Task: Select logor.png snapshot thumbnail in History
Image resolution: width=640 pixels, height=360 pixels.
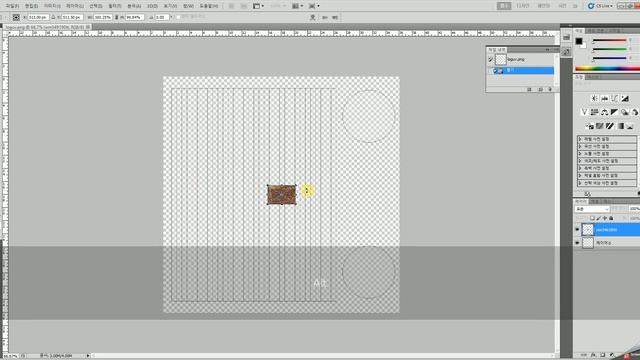Action: click(x=500, y=60)
